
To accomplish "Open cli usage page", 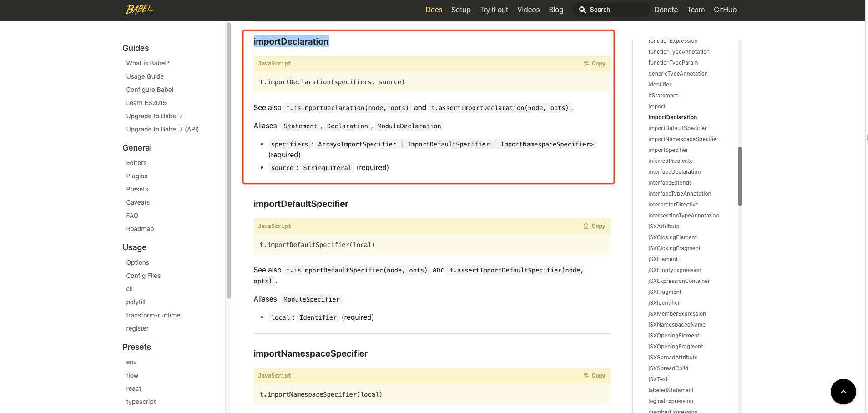I will [x=130, y=289].
